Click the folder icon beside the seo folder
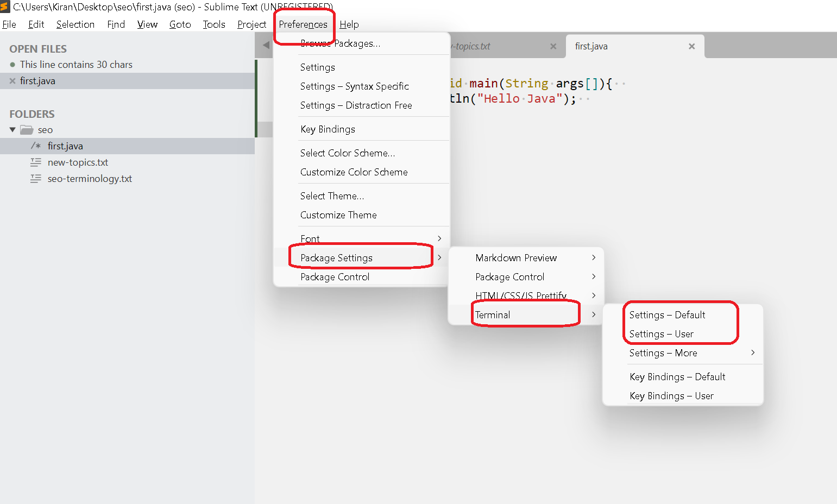Screen dimensions: 837x504 click(x=27, y=129)
